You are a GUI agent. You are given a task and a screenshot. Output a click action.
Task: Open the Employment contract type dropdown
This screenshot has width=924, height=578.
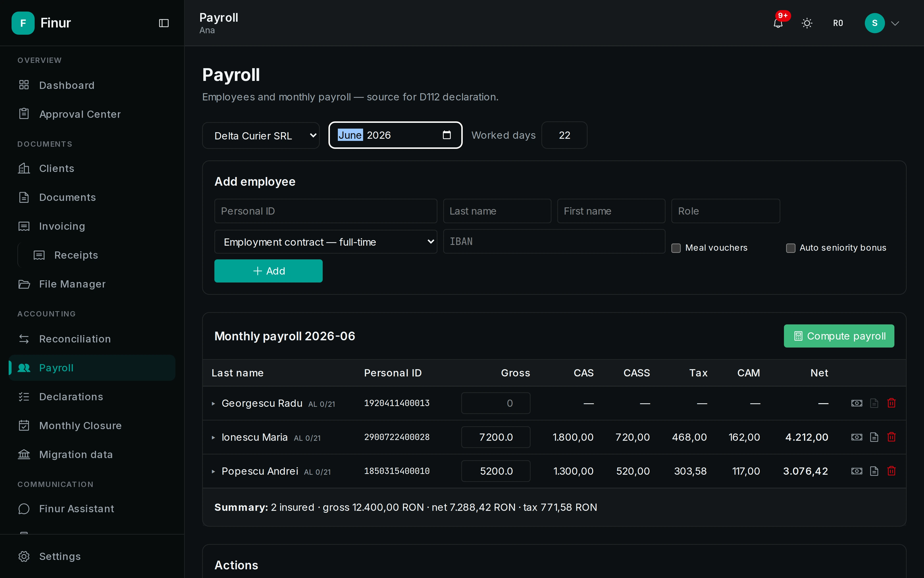click(x=325, y=242)
